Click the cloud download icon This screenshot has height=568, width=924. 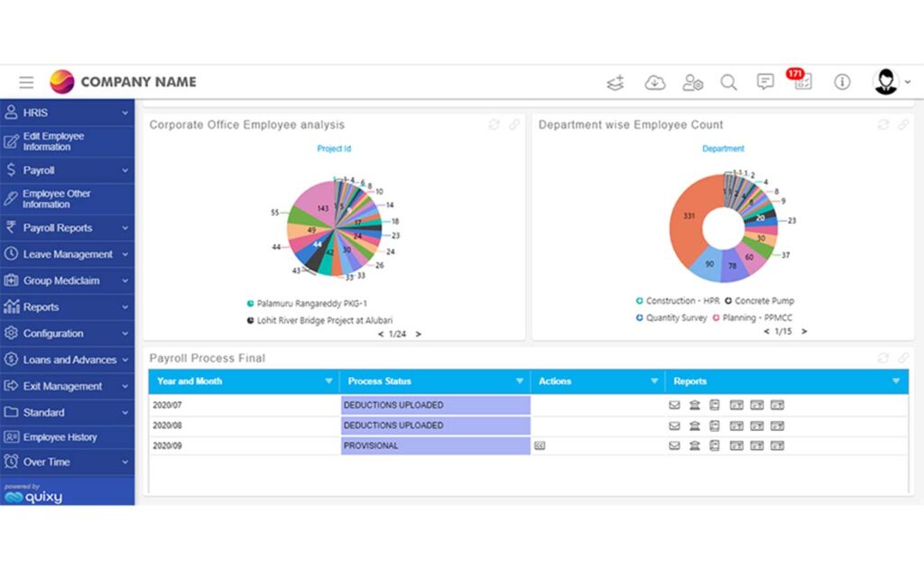(654, 82)
